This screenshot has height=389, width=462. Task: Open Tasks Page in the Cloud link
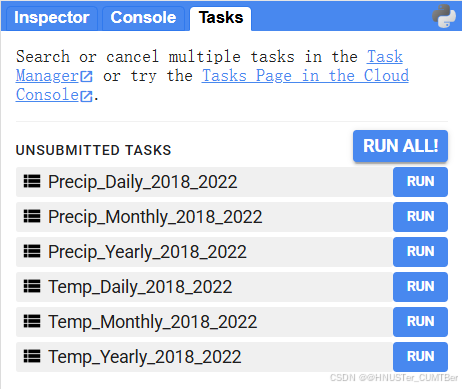(x=305, y=76)
